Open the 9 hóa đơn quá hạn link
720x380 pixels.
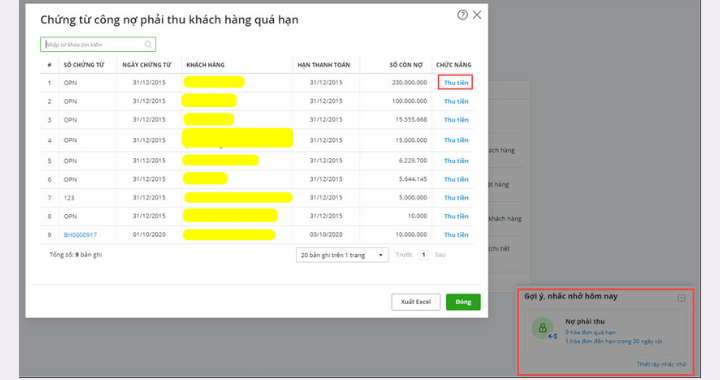tap(590, 332)
